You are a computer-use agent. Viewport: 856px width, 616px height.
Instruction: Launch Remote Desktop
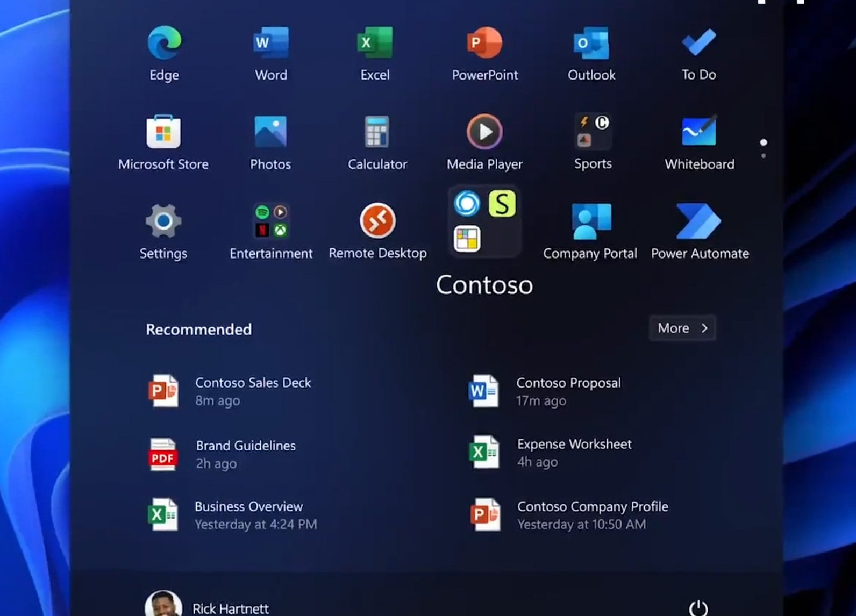tap(377, 232)
